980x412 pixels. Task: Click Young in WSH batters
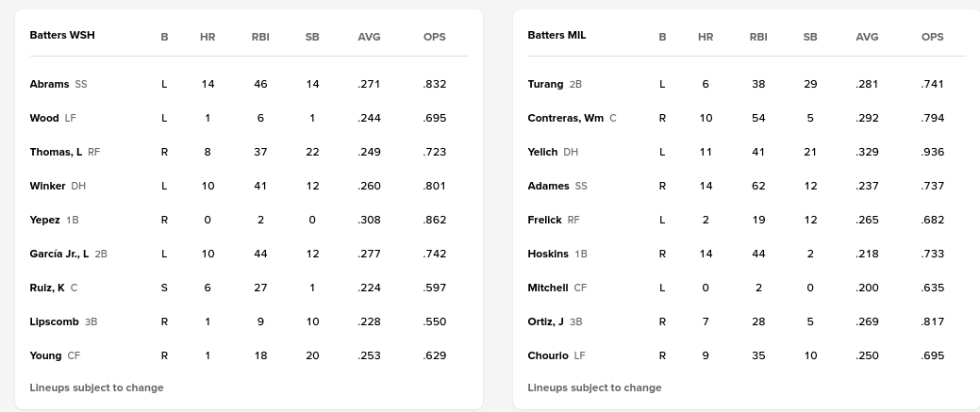tap(46, 355)
